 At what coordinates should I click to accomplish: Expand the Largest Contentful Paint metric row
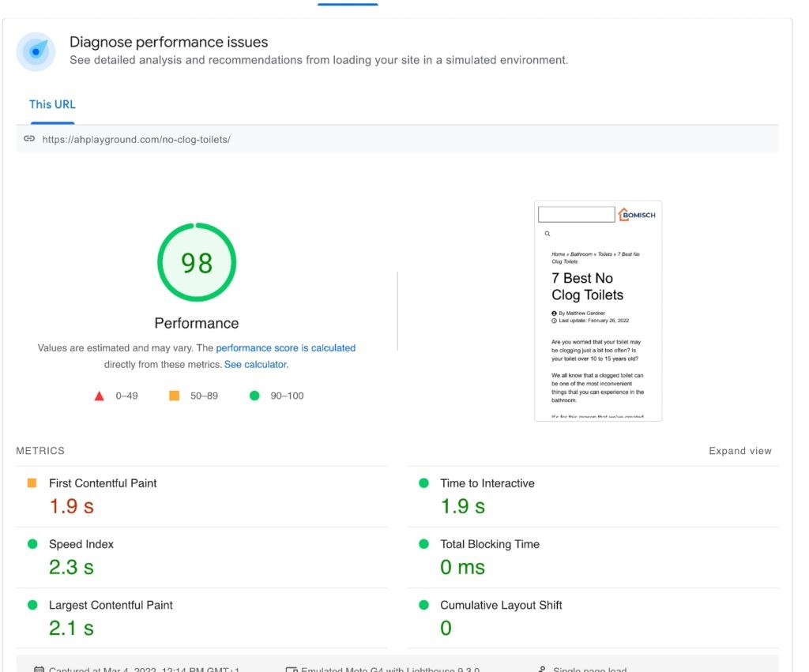click(x=111, y=605)
